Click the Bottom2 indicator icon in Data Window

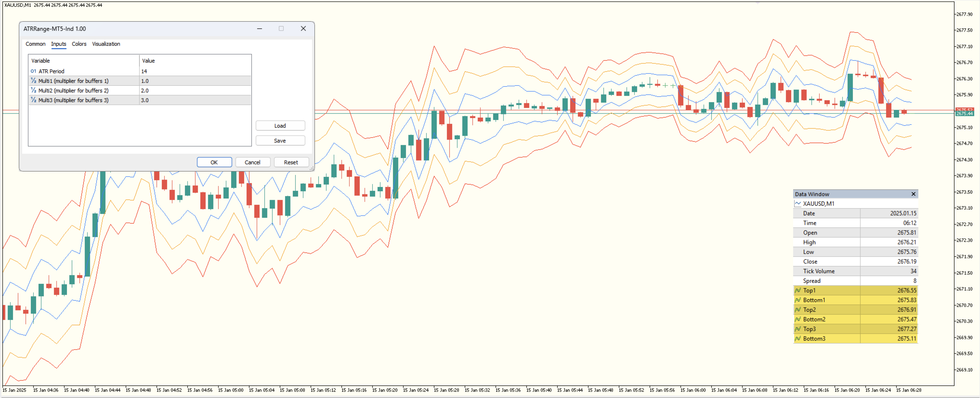(x=798, y=319)
